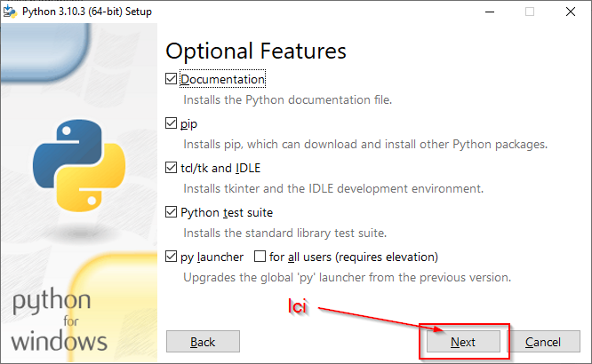This screenshot has height=364, width=592.
Task: Uncheck the pip checkbox
Action: (x=171, y=123)
